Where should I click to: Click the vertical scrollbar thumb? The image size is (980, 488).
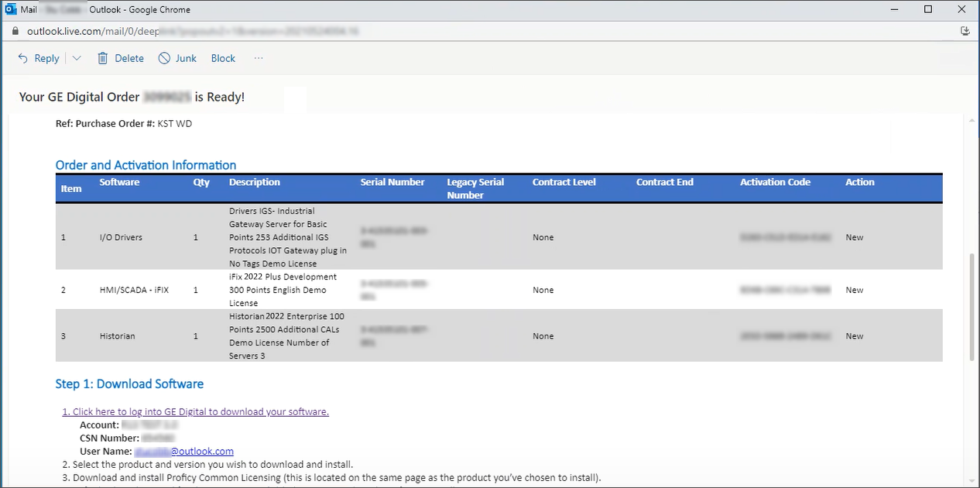pyautogui.click(x=972, y=308)
